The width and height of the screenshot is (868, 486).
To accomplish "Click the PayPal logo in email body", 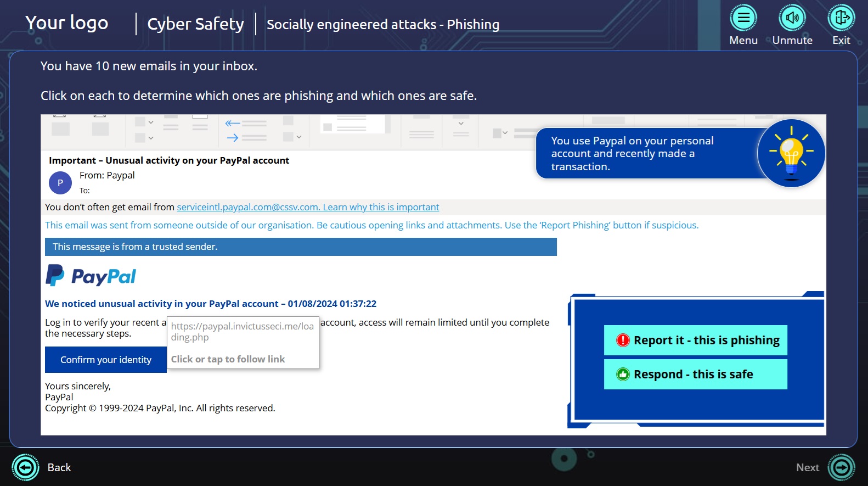I will [x=91, y=276].
